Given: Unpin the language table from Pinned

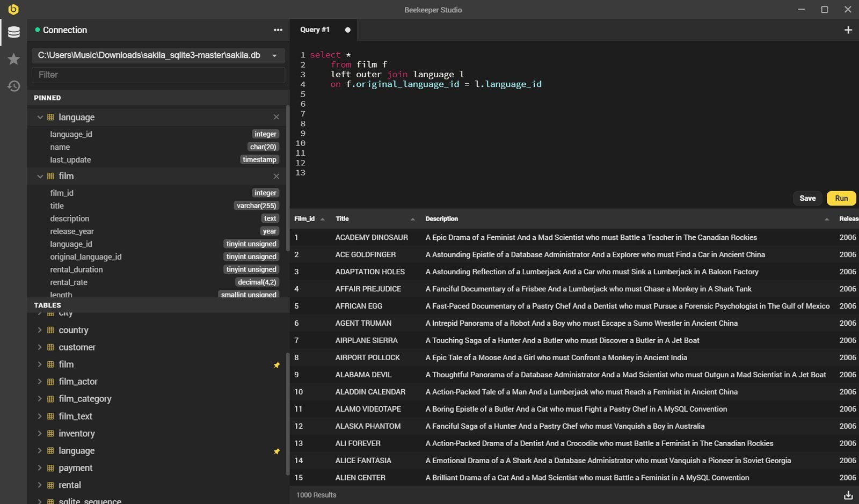Looking at the screenshot, I should (x=276, y=117).
